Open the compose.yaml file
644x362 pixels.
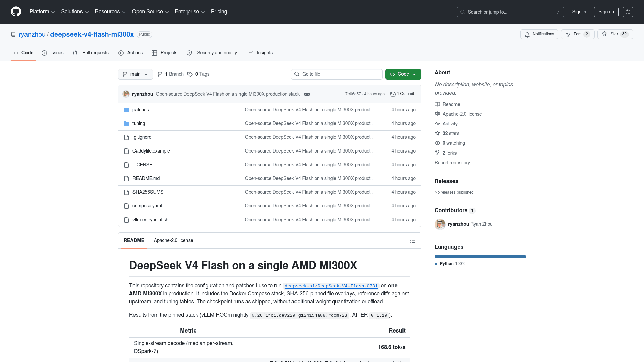tap(147, 206)
